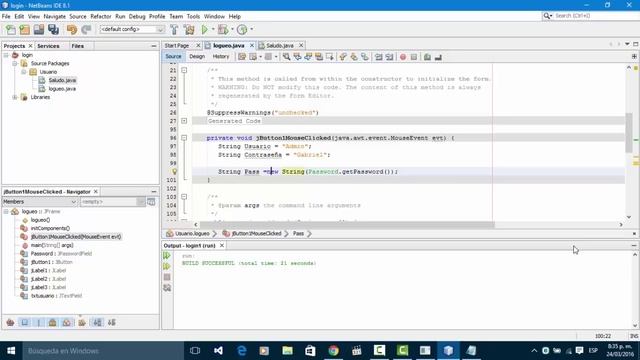Viewport: 640px width, 360px height.
Task: Click the Task View taskbar icon
Action: 195,351
